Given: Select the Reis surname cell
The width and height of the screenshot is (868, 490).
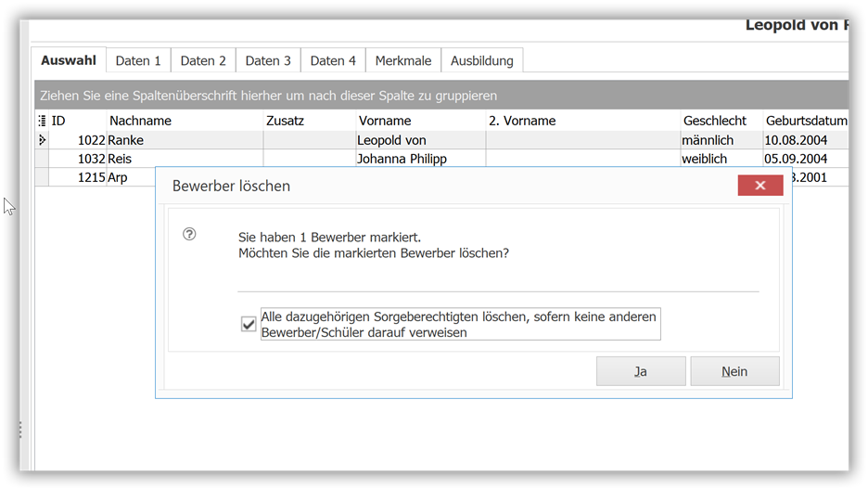Looking at the screenshot, I should tap(185, 159).
